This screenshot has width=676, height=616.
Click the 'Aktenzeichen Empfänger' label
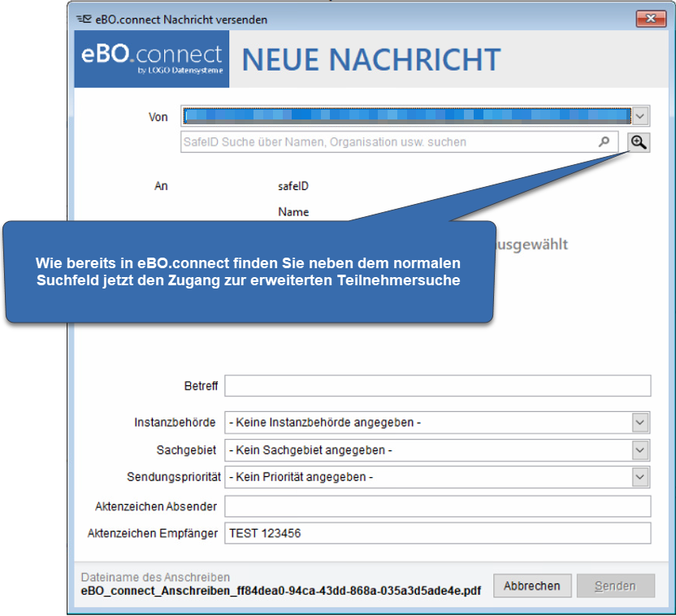(x=153, y=534)
